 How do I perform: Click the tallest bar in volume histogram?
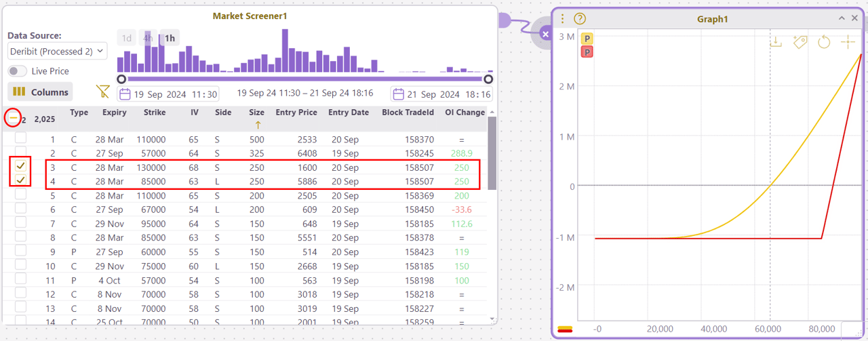[x=285, y=52]
